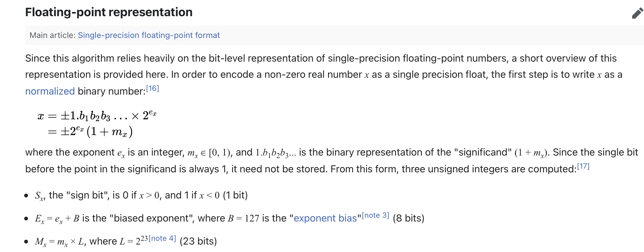
Task: Click the 'Floating-point representation' section heading
Action: [x=109, y=12]
